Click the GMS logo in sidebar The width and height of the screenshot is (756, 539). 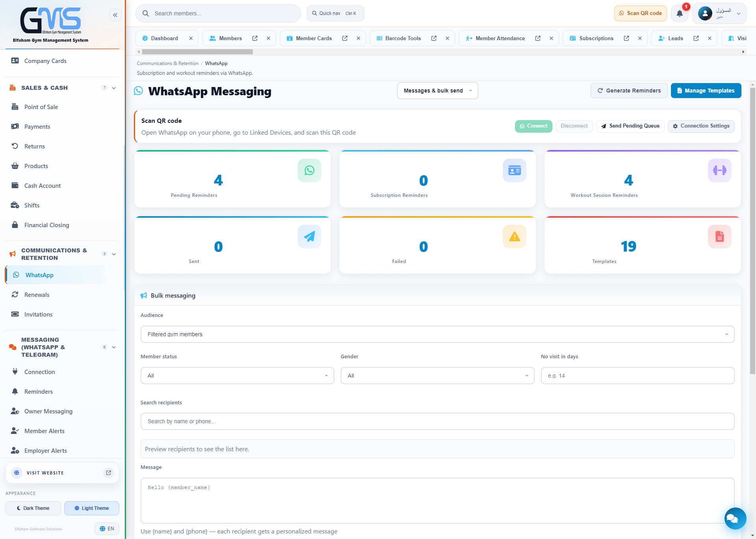pos(50,21)
